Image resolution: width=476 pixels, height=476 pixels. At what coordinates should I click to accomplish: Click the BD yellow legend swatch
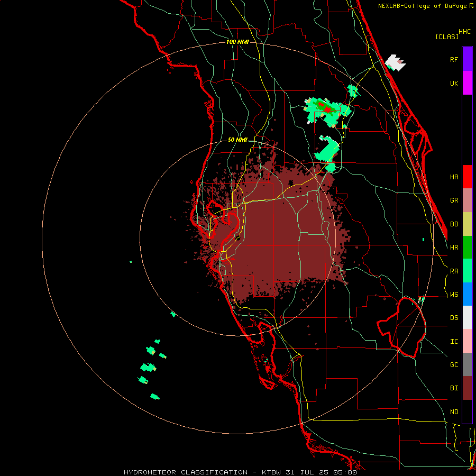467,224
